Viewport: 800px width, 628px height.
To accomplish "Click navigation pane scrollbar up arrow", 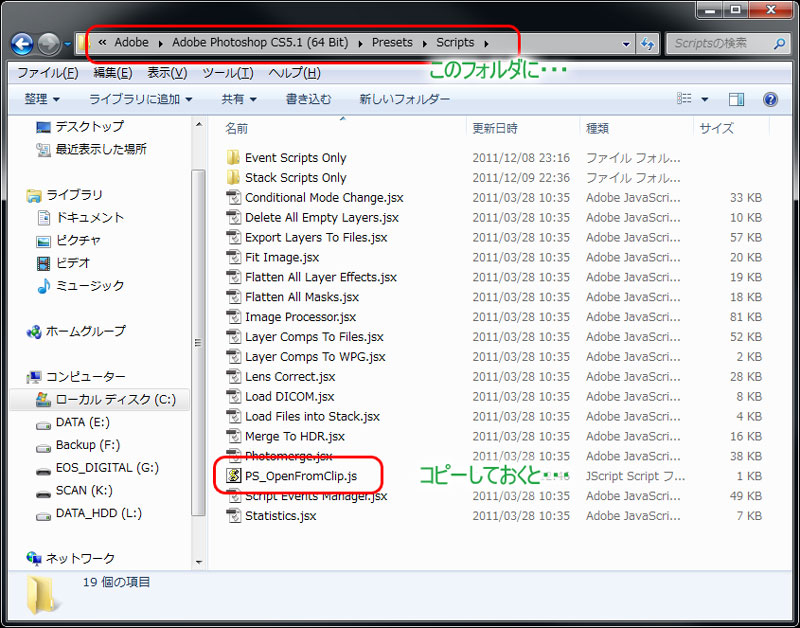I will pos(199,124).
